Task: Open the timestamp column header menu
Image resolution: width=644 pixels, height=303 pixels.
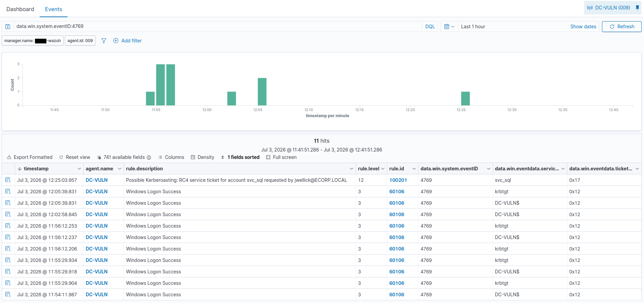Action: click(x=79, y=169)
